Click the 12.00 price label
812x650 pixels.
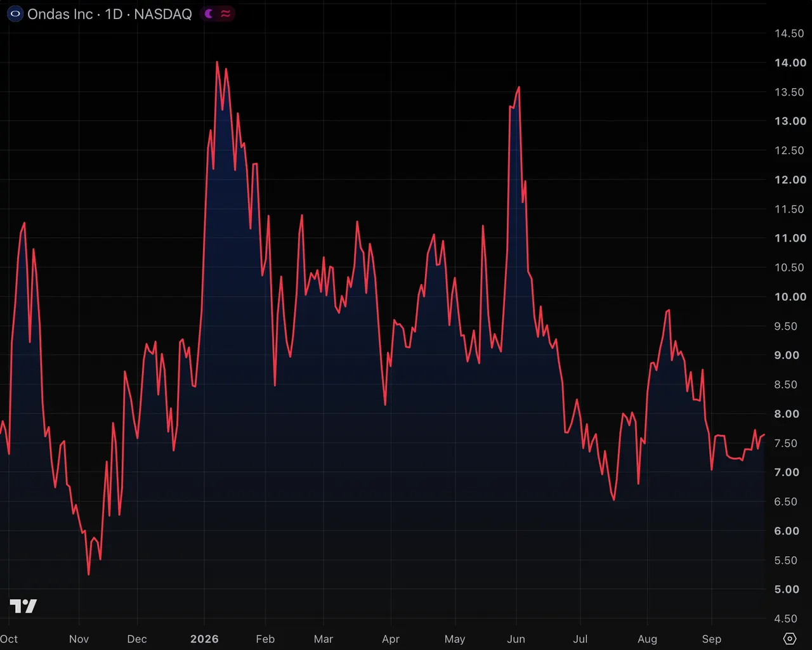point(790,179)
